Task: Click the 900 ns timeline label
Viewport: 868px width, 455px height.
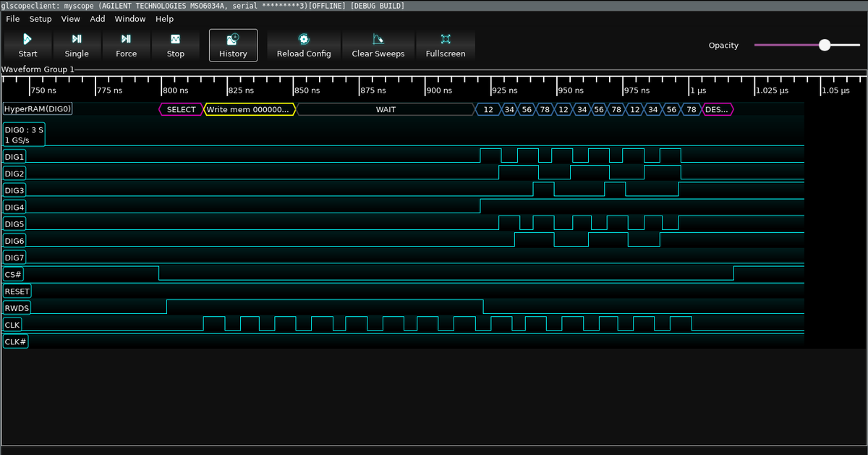Action: coord(439,90)
